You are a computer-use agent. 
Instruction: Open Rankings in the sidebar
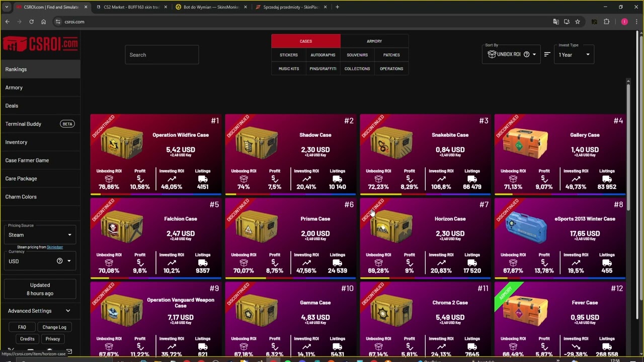[40, 69]
